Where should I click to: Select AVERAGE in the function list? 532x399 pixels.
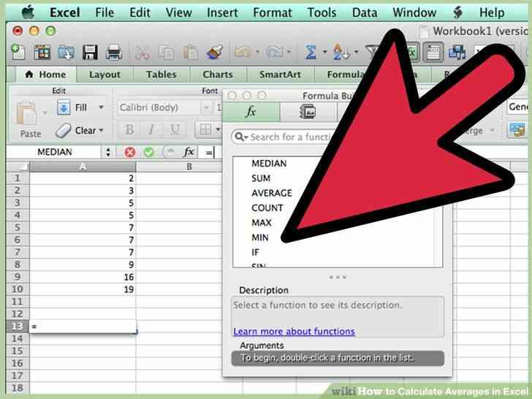pyautogui.click(x=272, y=193)
